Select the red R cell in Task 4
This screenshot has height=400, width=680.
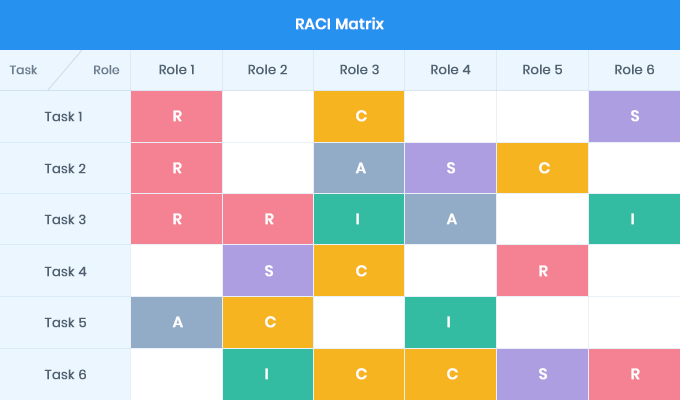click(542, 271)
